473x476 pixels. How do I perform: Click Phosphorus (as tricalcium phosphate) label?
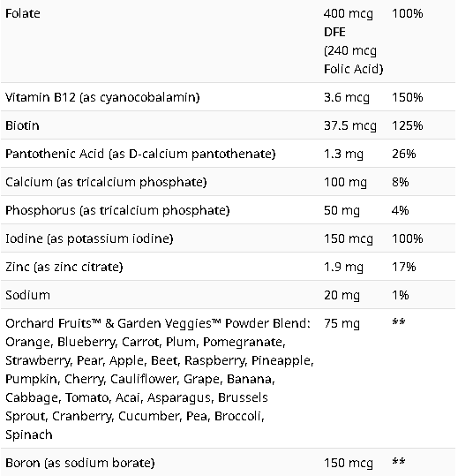click(117, 210)
